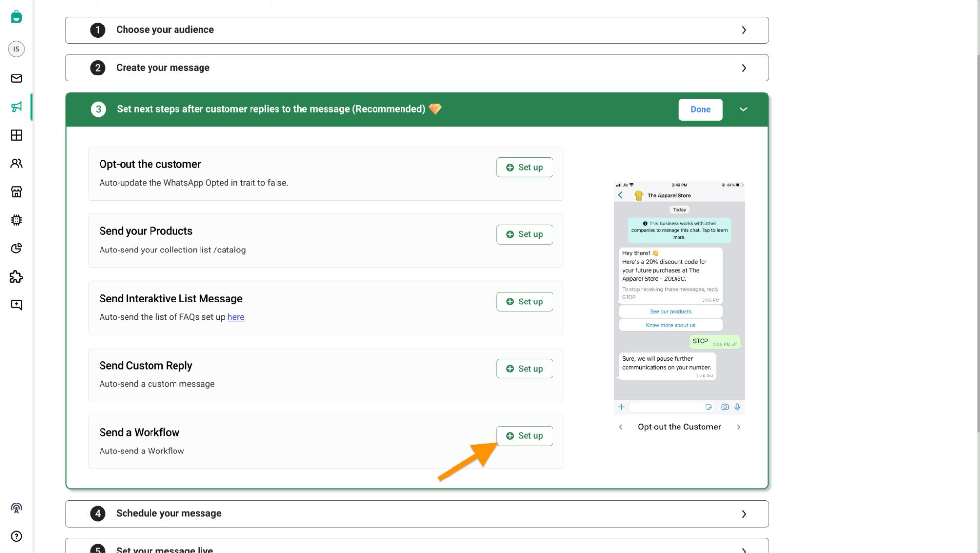This screenshot has height=553, width=980.
Task: Open the Analytics pie chart icon
Action: point(16,248)
